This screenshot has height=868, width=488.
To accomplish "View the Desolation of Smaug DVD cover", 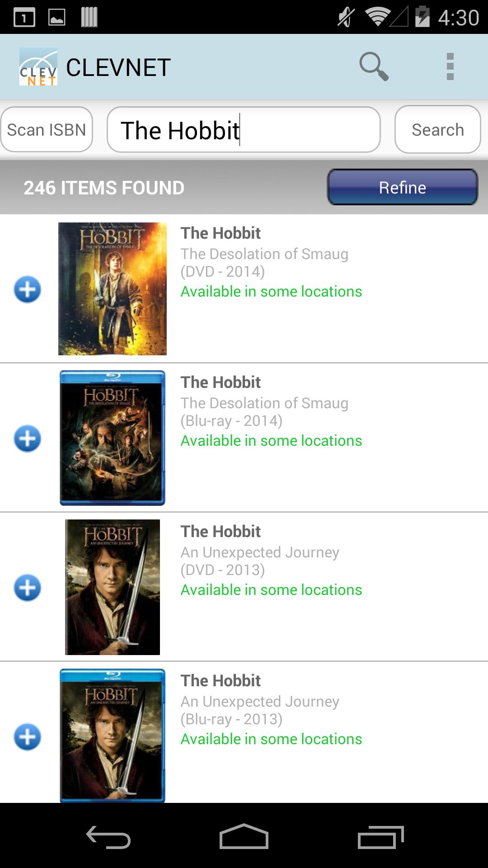I will pos(112,288).
